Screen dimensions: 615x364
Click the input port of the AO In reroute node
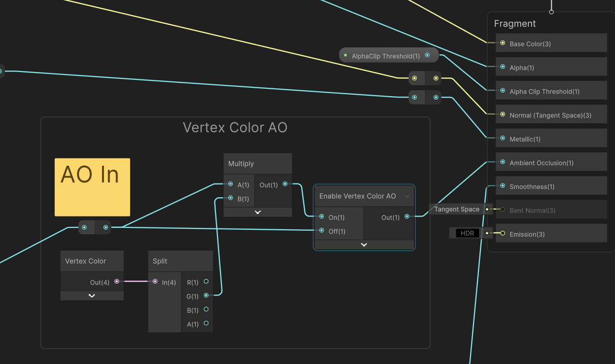click(x=84, y=227)
